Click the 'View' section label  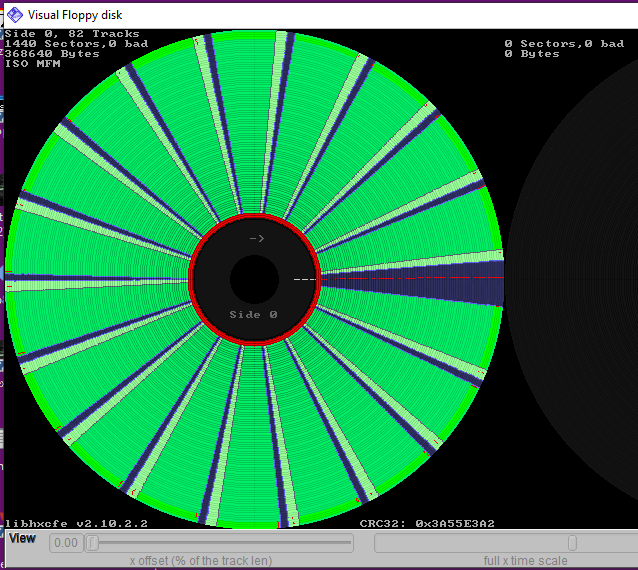(22, 538)
